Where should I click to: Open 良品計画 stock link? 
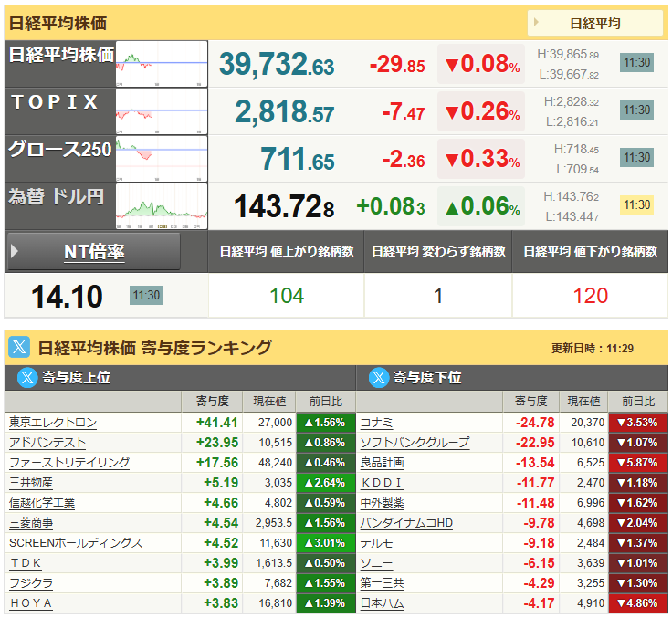click(382, 463)
